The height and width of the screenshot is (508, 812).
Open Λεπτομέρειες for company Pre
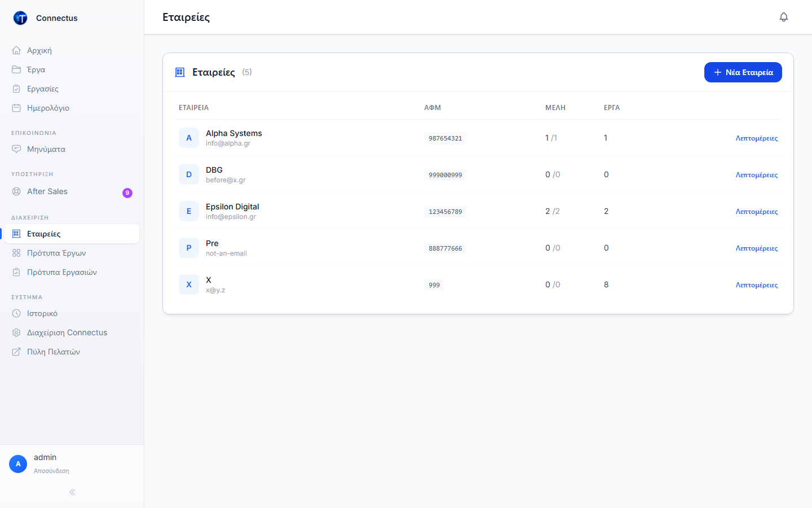[x=757, y=248]
